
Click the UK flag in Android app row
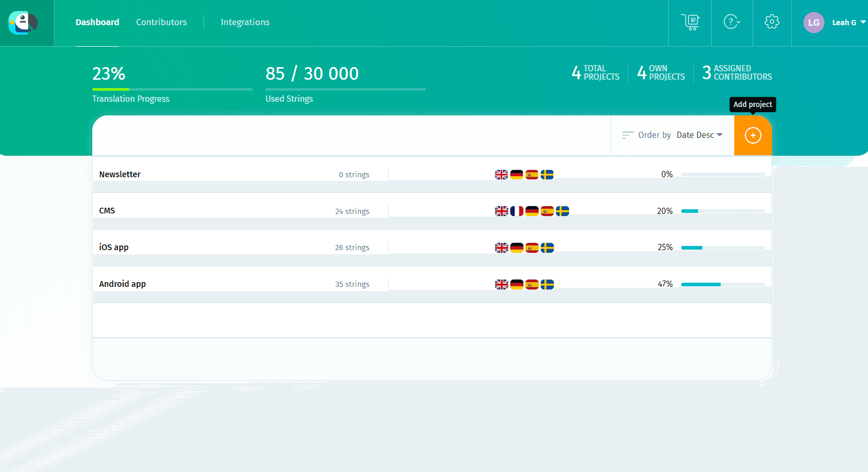click(x=501, y=284)
